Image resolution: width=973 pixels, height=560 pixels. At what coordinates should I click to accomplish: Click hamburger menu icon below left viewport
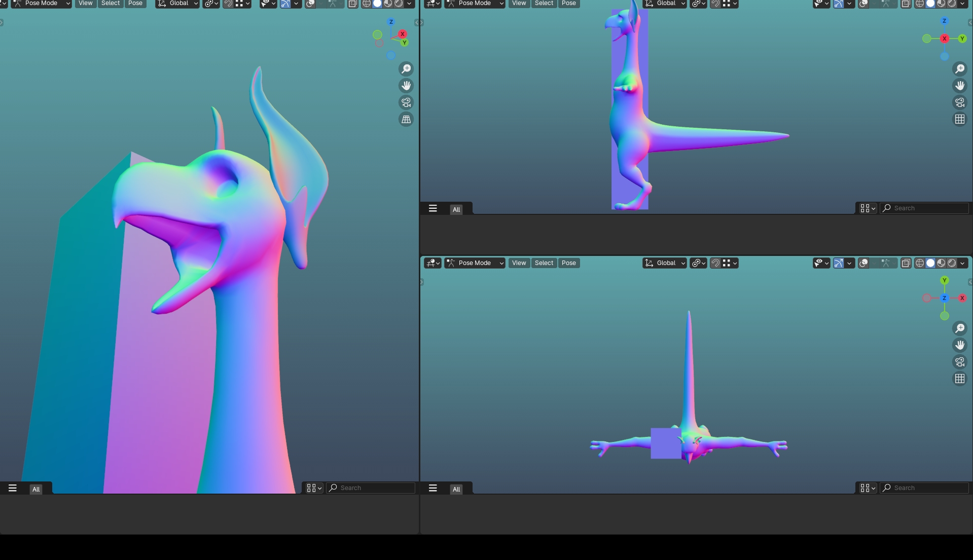pos(13,488)
